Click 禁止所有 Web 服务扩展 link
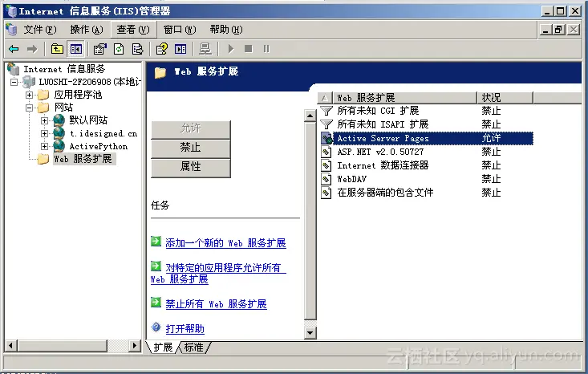Viewport: 588px width, 374px height. click(x=216, y=304)
